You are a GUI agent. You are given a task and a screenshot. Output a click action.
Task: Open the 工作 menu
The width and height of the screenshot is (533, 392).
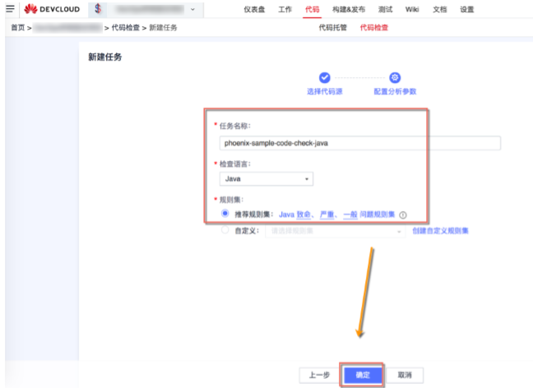(x=285, y=10)
